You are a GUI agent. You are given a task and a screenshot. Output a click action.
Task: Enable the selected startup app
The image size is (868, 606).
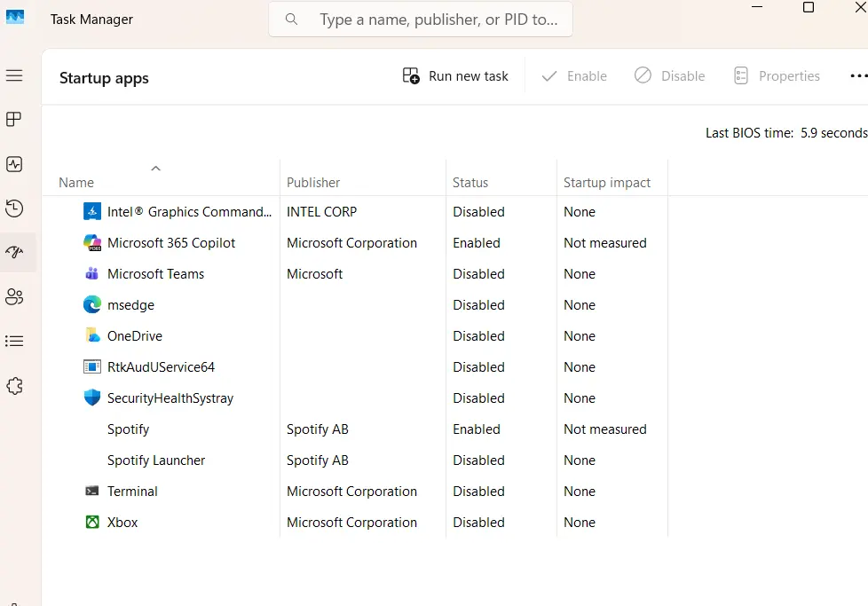click(573, 75)
